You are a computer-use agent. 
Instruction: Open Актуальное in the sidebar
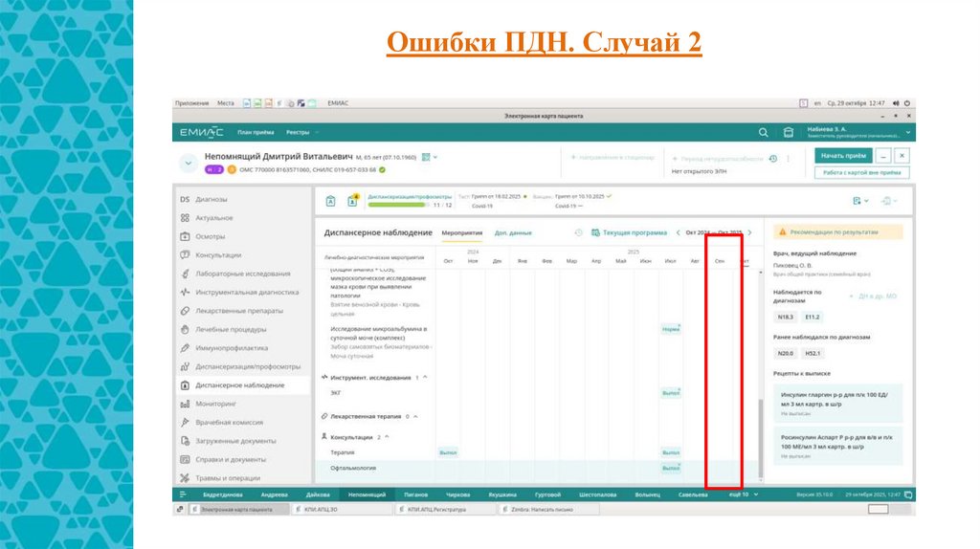(x=213, y=218)
